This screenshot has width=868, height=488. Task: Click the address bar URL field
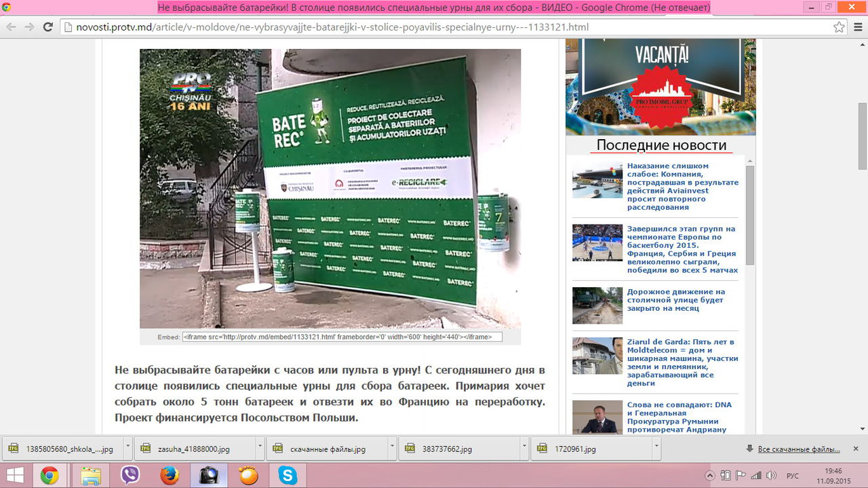pos(448,27)
